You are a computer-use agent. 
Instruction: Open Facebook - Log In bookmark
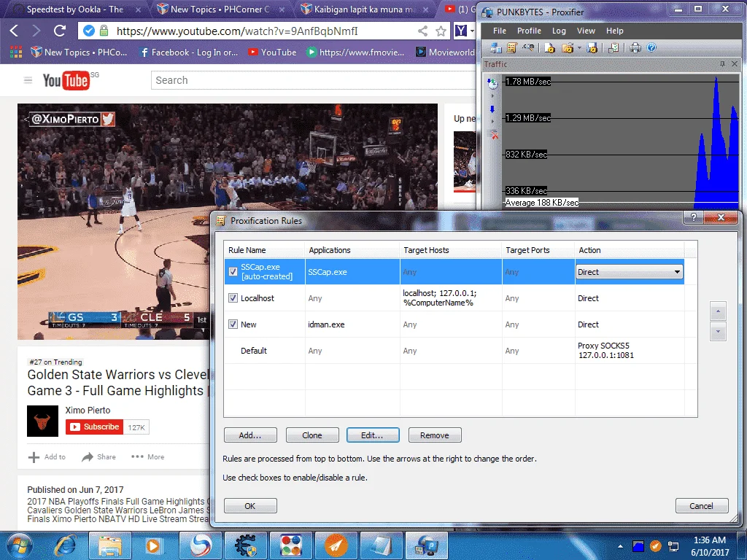click(x=189, y=52)
